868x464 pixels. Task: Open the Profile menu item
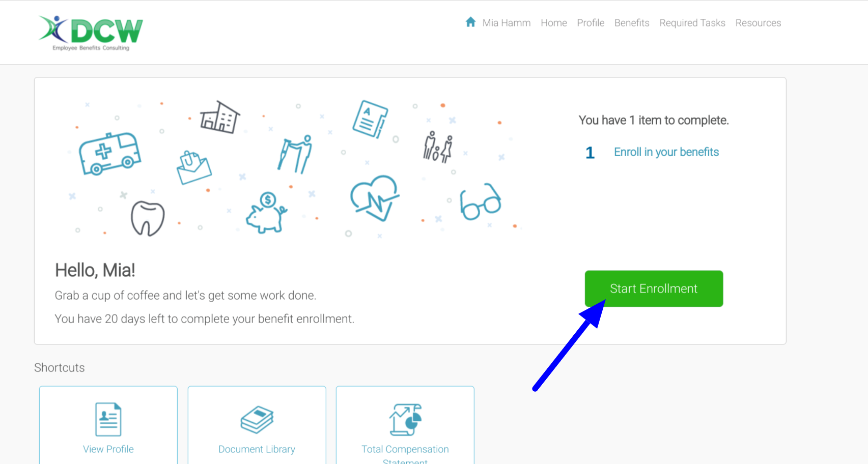(x=591, y=23)
